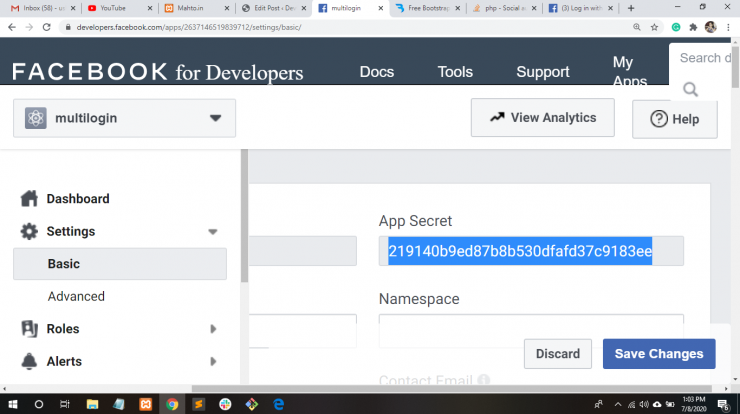Open Windows Start menu
Viewport: 740px width, 414px height.
tap(13, 405)
